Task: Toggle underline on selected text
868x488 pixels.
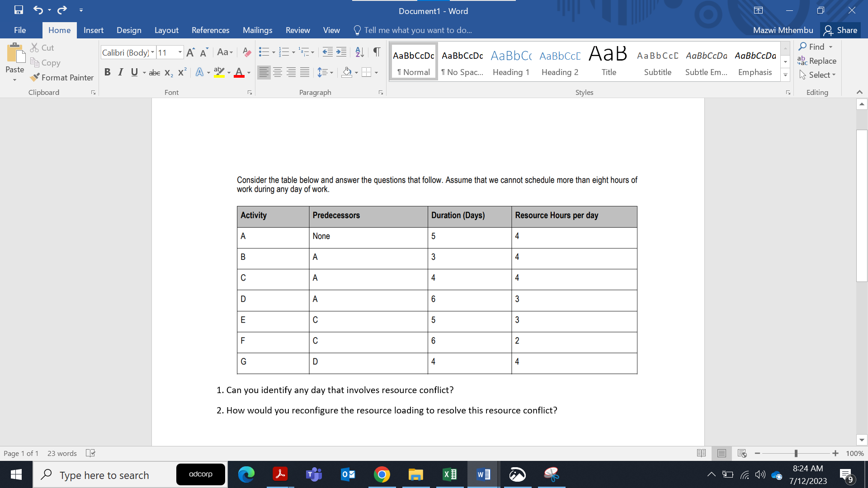Action: [134, 72]
